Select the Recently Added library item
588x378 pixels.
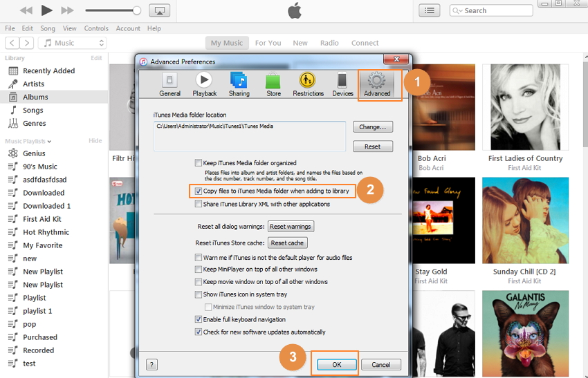tap(48, 70)
